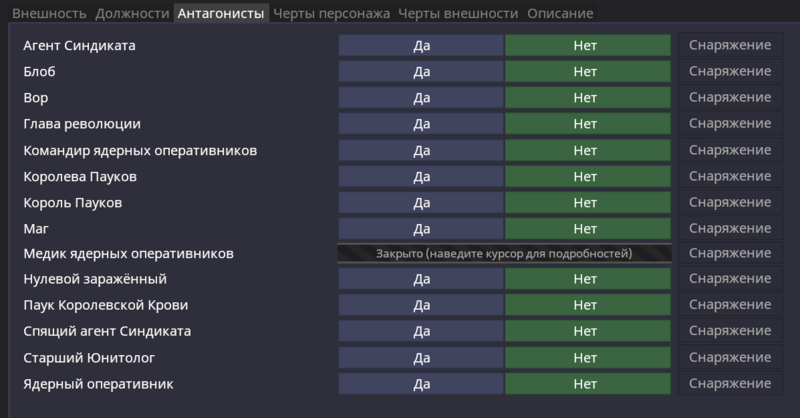Image resolution: width=800 pixels, height=418 pixels.
Task: Go to the Описание tab
Action: (560, 14)
